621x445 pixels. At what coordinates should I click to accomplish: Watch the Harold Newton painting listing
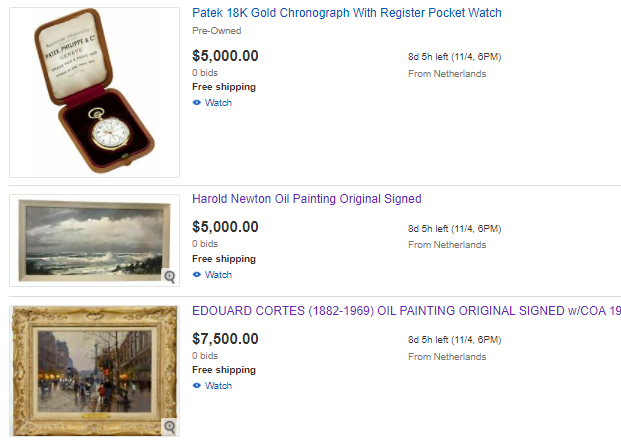[x=218, y=275]
